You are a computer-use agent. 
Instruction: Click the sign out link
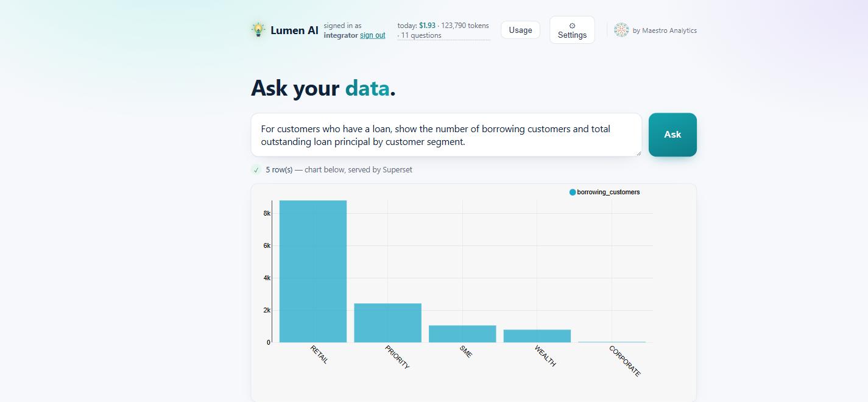(x=373, y=35)
